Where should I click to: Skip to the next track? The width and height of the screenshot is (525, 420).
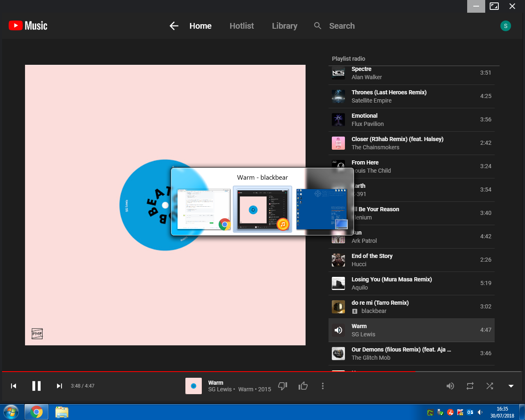[x=59, y=386]
